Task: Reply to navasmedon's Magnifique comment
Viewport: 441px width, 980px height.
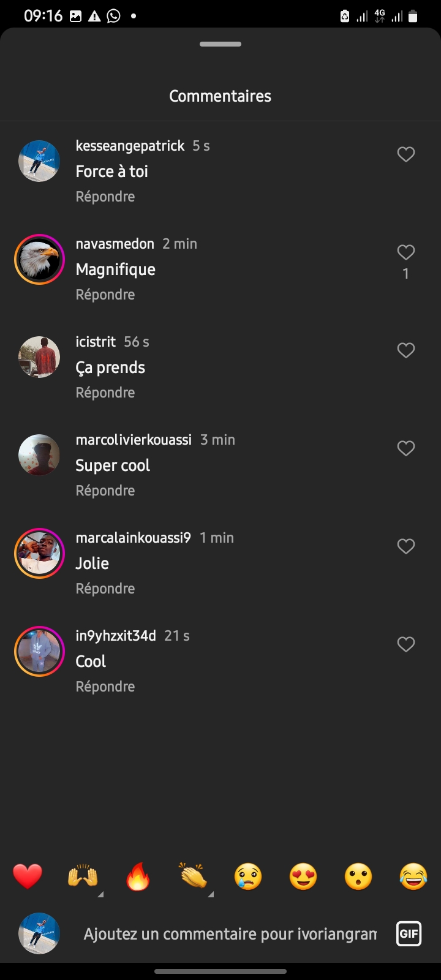Action: [105, 295]
